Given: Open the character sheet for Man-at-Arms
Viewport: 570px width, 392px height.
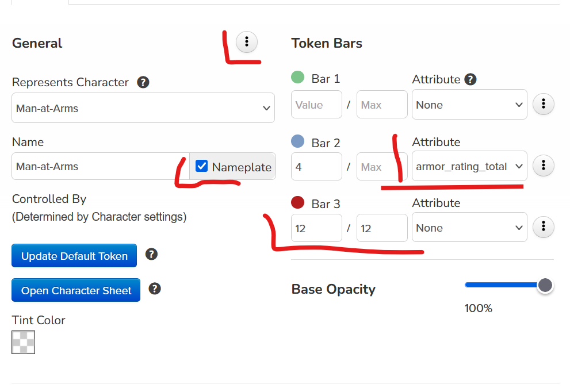Looking at the screenshot, I should tap(75, 290).
